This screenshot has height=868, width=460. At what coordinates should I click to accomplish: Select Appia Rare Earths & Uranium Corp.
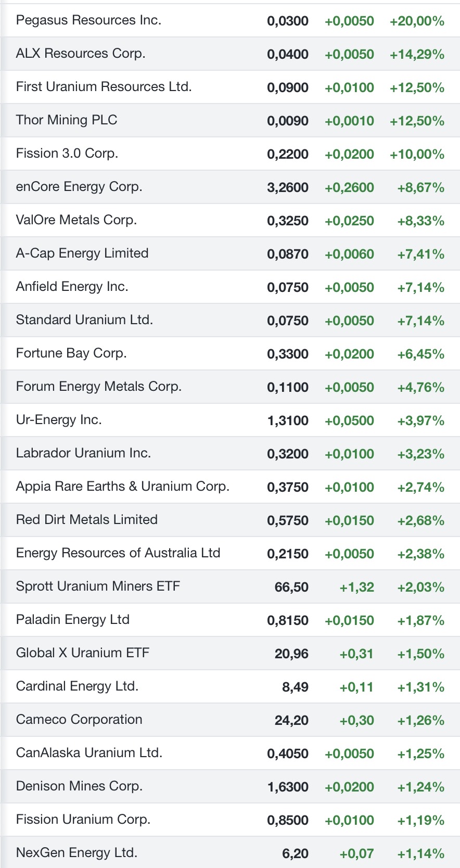(122, 487)
